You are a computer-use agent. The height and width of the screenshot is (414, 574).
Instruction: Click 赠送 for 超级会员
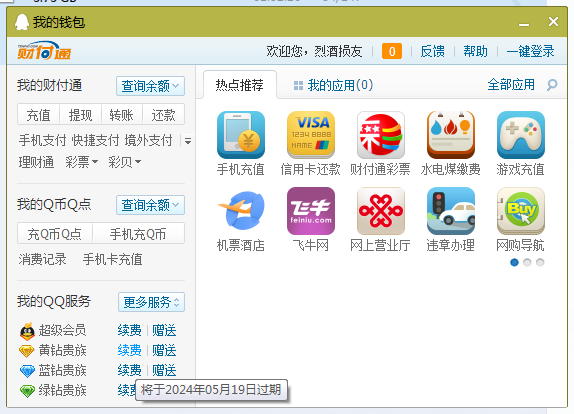pyautogui.click(x=164, y=331)
